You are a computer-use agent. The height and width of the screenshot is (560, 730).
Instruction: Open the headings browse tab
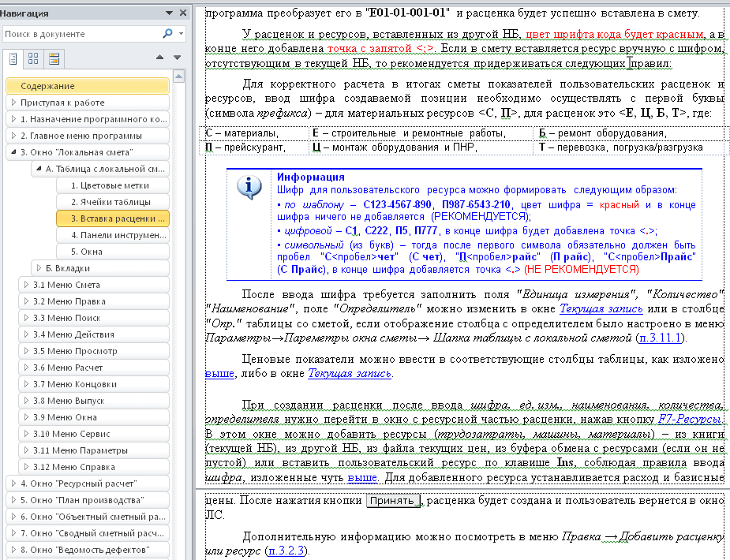point(13,58)
